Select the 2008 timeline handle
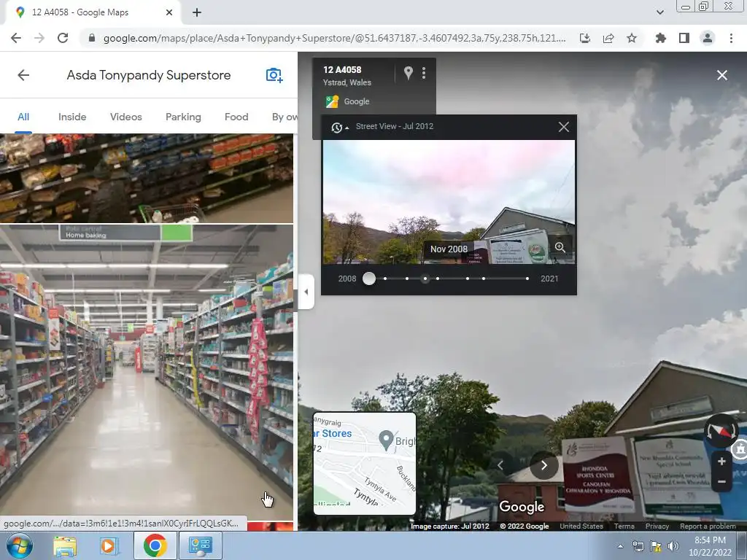 (x=368, y=279)
